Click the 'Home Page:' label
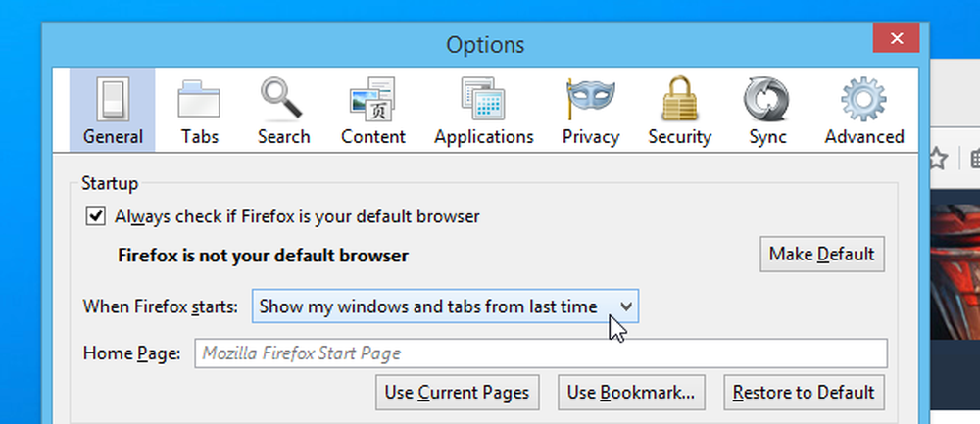Screen dimensions: 980x424 pyautogui.click(x=132, y=354)
